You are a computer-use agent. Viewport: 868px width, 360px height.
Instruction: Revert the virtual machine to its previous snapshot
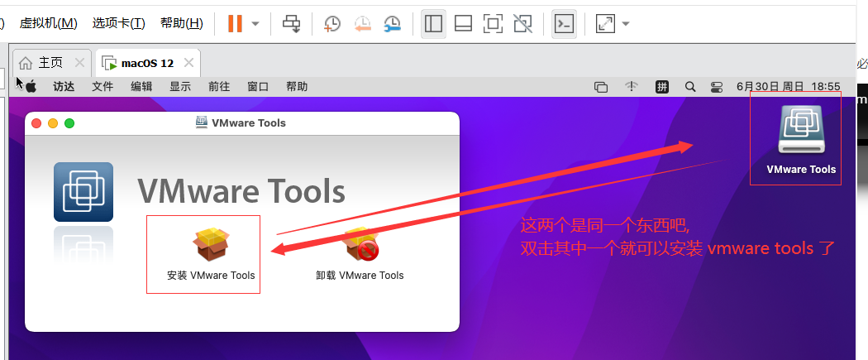tap(362, 23)
